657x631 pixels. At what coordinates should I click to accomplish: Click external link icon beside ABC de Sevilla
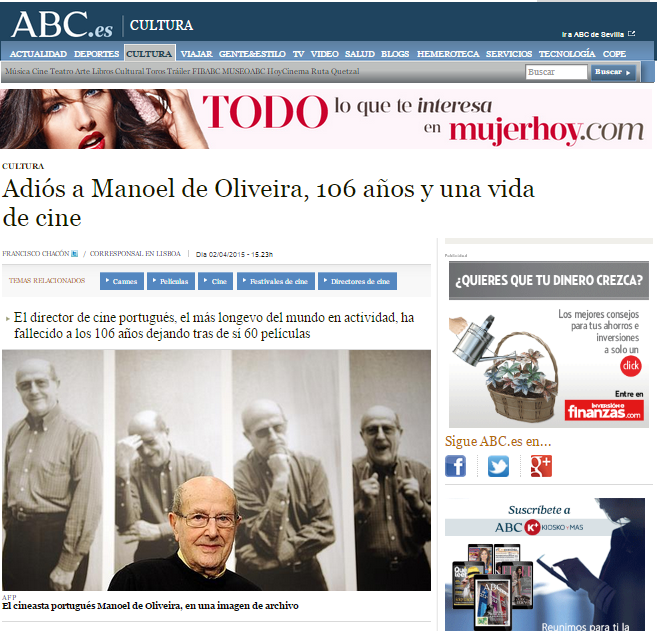pyautogui.click(x=632, y=34)
